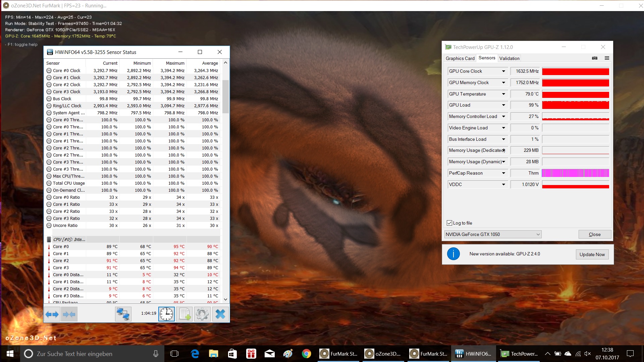Click the CPU [#0]: Inte... group header

tap(133, 239)
